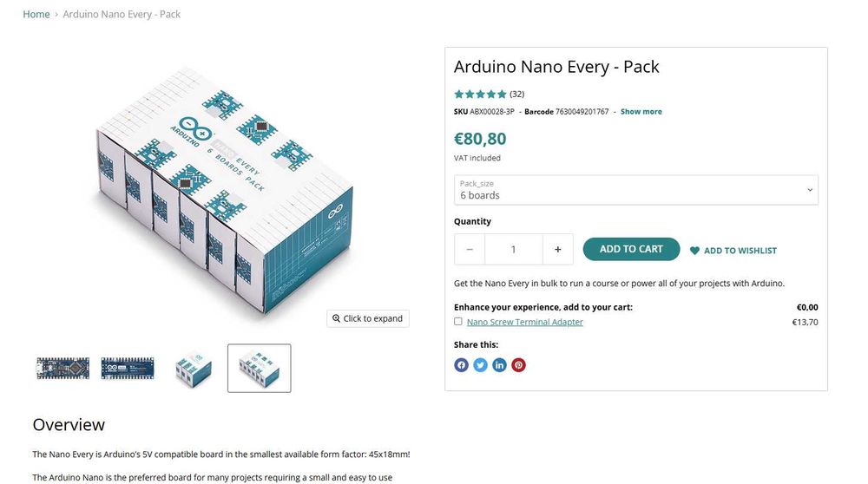Select second board bottom-view thumbnail
Screen dimensions: 868x484
click(x=128, y=368)
